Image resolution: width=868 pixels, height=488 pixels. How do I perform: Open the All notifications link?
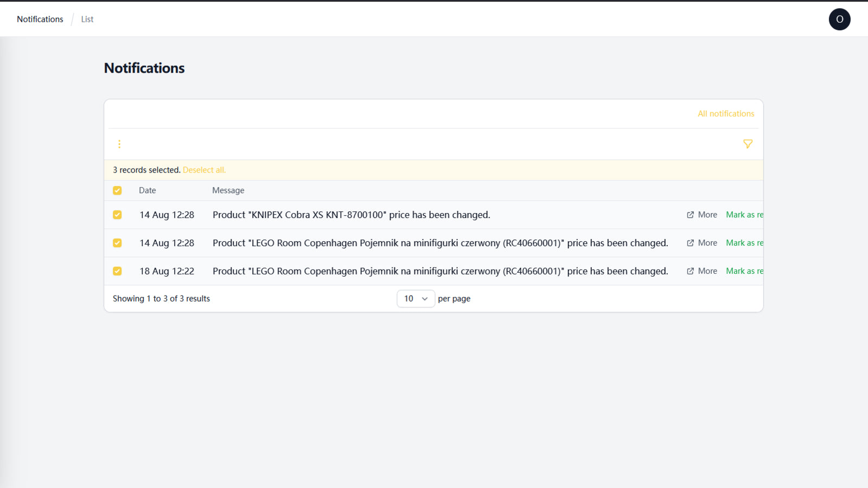(726, 113)
